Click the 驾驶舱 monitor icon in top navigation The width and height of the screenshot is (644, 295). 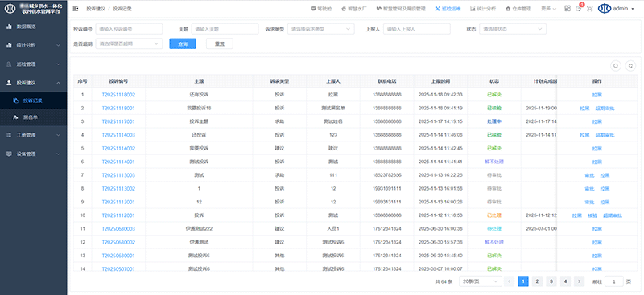(313, 9)
